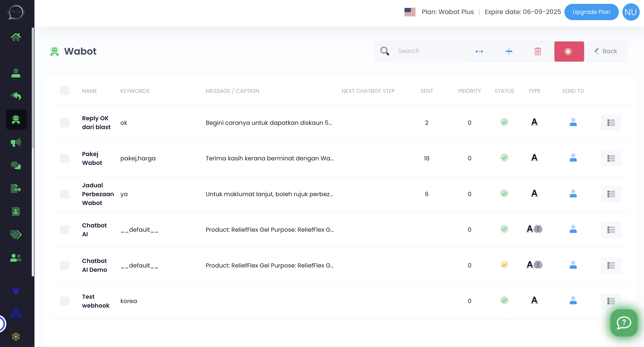This screenshot has width=644, height=347.
Task: Open the green help chat widget
Action: (x=624, y=323)
